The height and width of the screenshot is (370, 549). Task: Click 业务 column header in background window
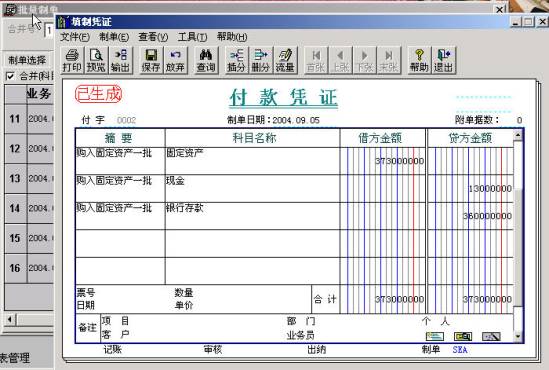click(39, 94)
